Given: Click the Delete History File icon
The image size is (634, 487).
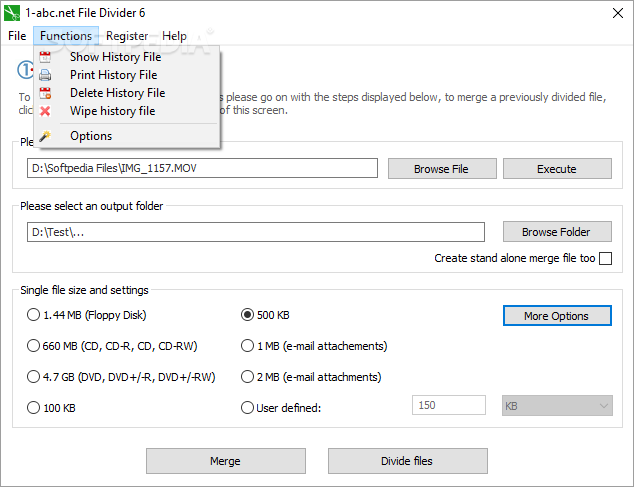Looking at the screenshot, I should (45, 93).
